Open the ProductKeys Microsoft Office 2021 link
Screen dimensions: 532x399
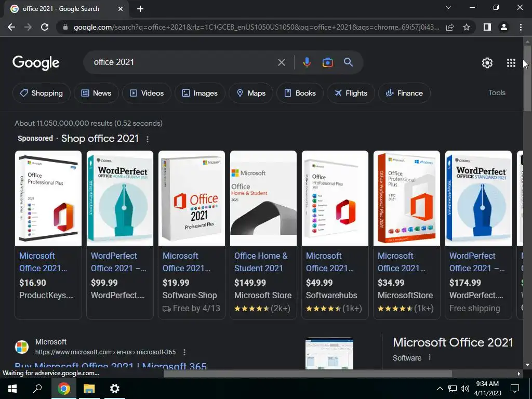pos(43,262)
